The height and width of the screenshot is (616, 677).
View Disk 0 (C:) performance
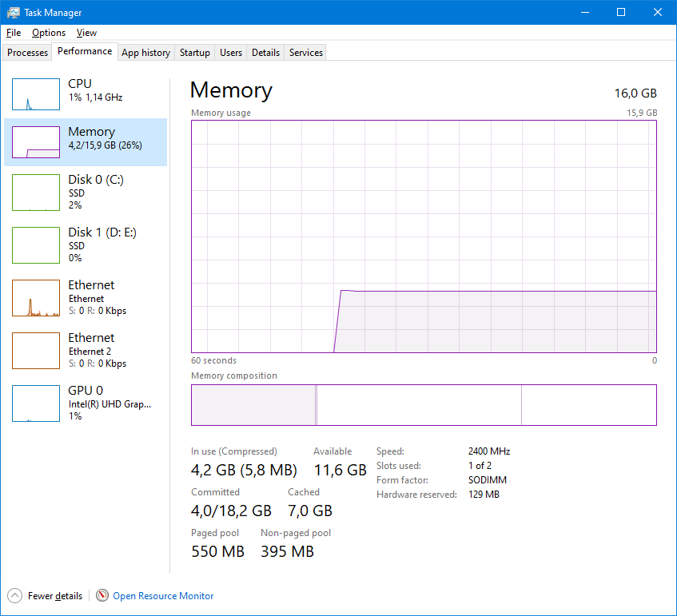coord(84,192)
